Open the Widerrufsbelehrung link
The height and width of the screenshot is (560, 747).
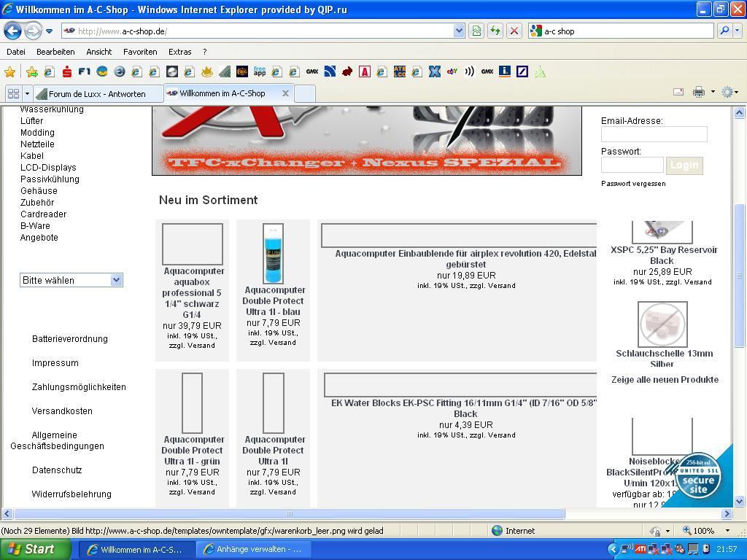[x=71, y=494]
